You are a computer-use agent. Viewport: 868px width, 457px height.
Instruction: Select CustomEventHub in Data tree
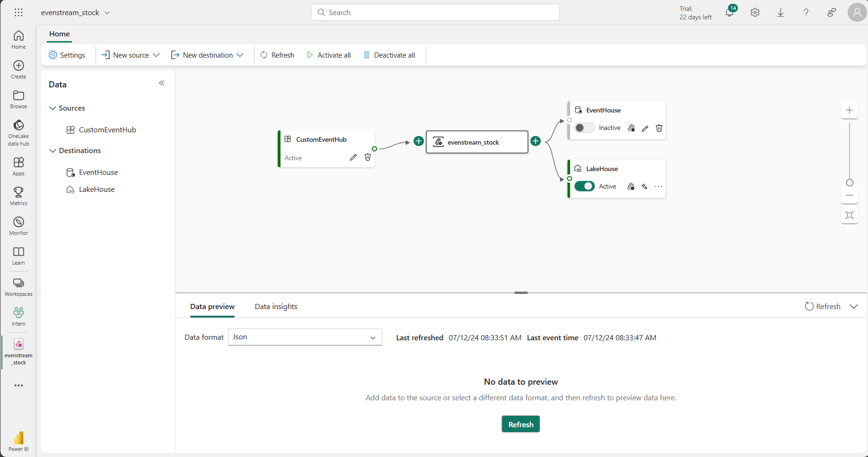[x=107, y=129]
